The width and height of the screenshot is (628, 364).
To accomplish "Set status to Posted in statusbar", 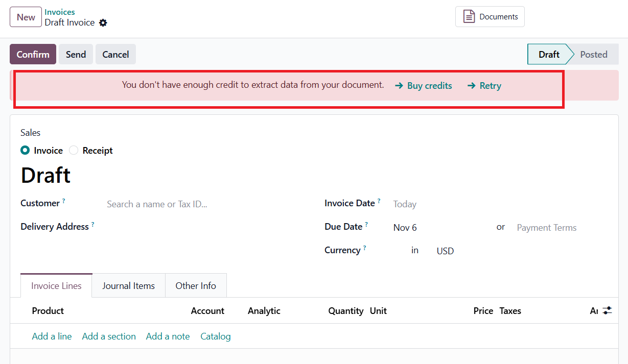I will [x=593, y=55].
